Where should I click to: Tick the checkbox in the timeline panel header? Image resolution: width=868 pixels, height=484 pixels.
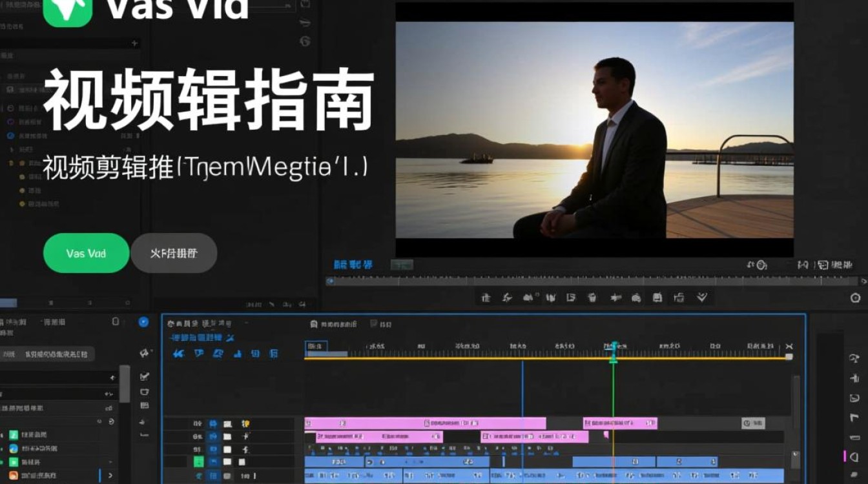373,323
